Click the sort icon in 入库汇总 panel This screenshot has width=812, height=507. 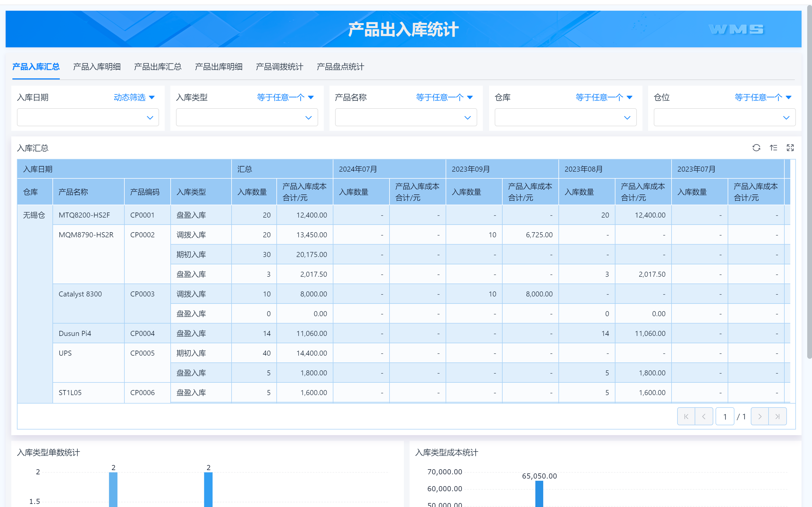[x=773, y=148]
